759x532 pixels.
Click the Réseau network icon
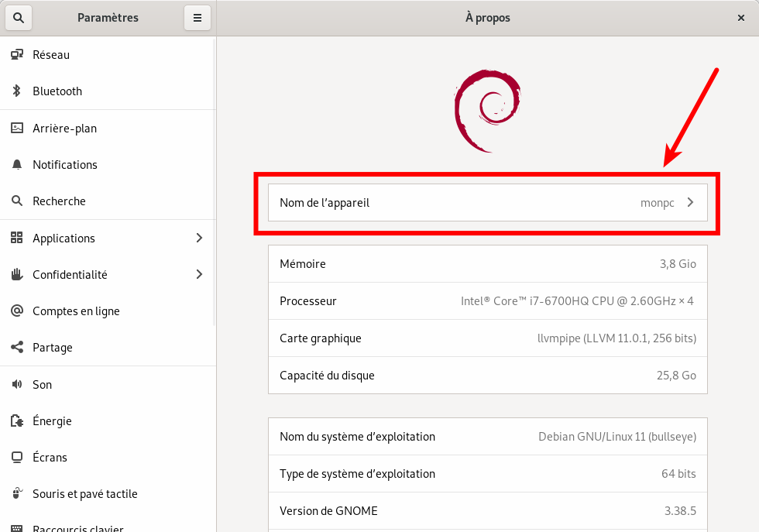point(17,55)
